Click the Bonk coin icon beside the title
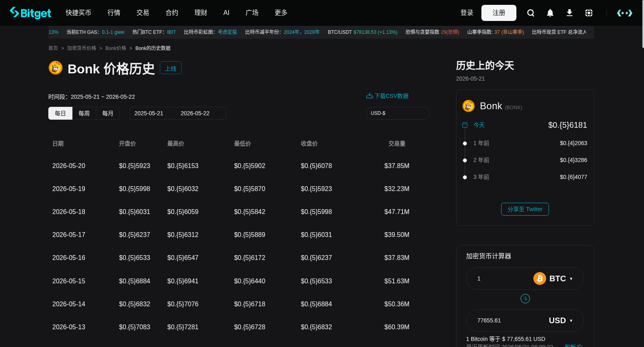 tap(56, 68)
